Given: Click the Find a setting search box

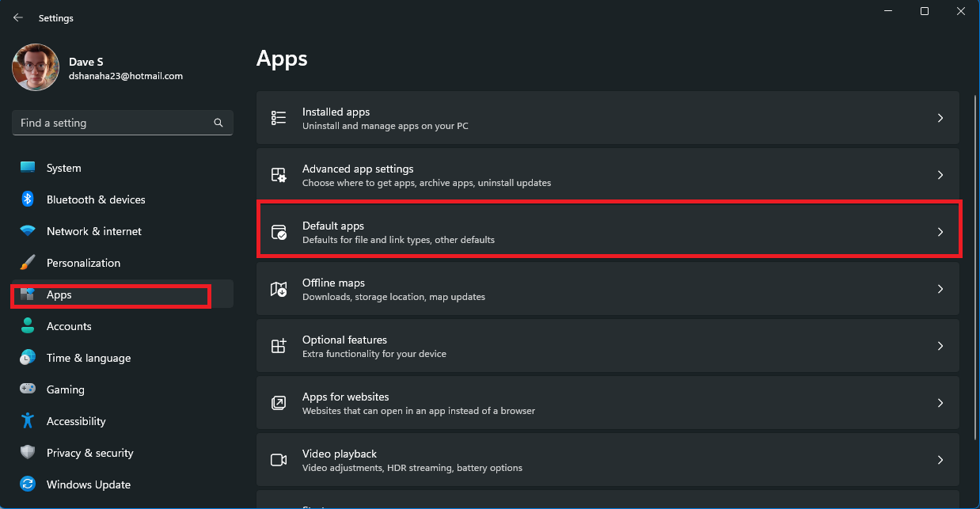Looking at the screenshot, I should [x=111, y=123].
